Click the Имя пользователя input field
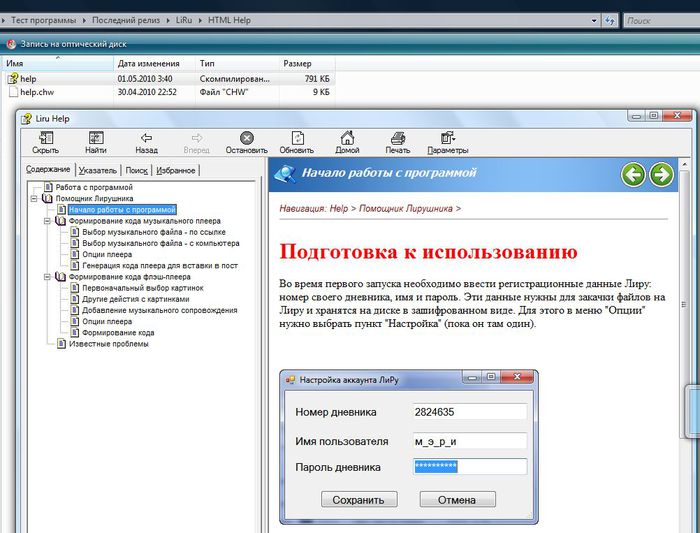Image resolution: width=700 pixels, height=533 pixels. (x=470, y=441)
